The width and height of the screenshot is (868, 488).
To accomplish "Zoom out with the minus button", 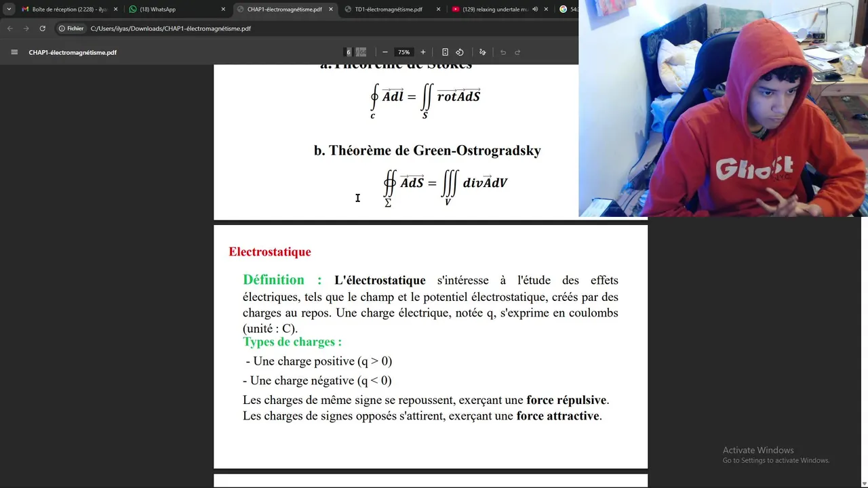I will click(x=385, y=52).
